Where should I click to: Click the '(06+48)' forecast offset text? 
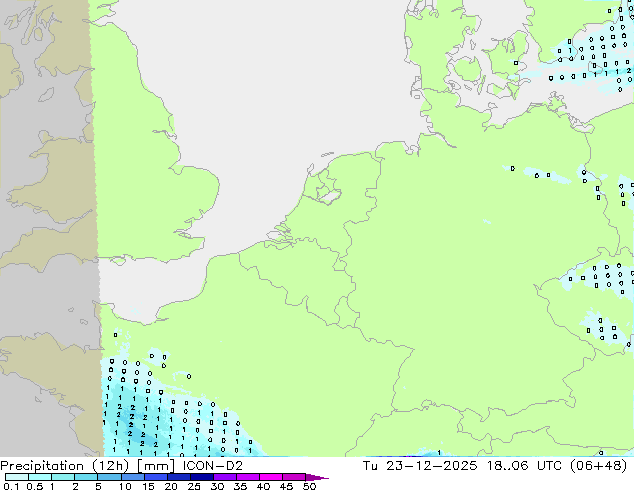tap(598, 466)
